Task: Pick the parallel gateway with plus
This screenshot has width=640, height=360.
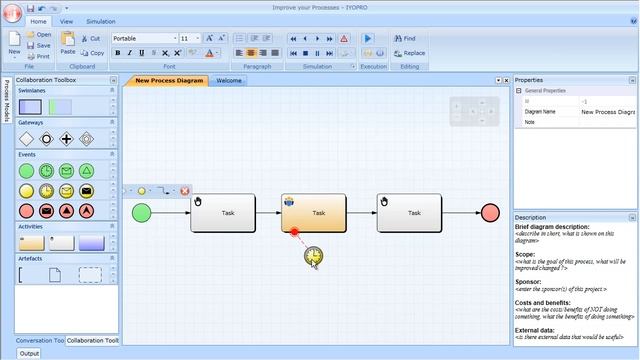Action: [67, 139]
